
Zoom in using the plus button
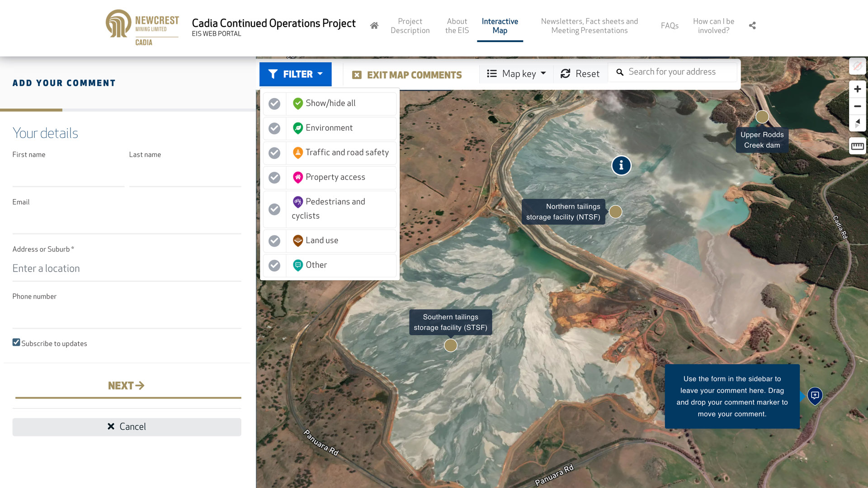[x=857, y=89]
